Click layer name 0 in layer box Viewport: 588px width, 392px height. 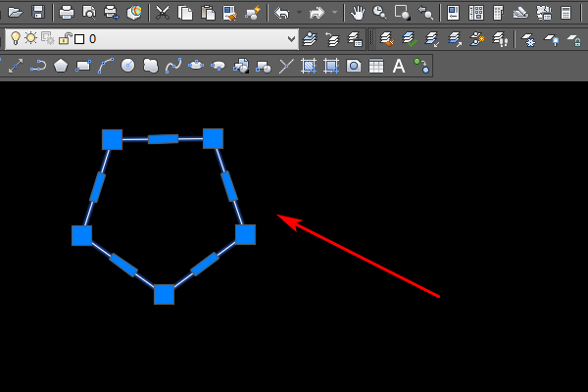pos(93,39)
